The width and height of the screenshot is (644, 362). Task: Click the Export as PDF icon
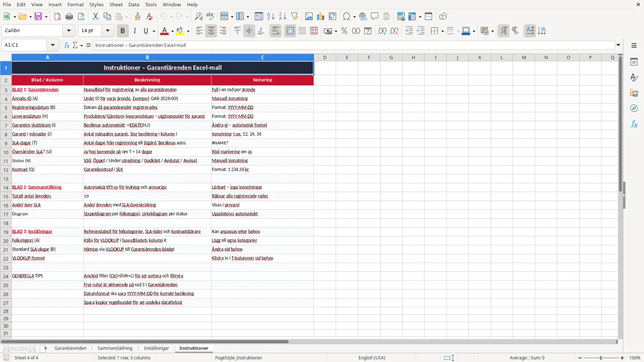tap(57, 16)
